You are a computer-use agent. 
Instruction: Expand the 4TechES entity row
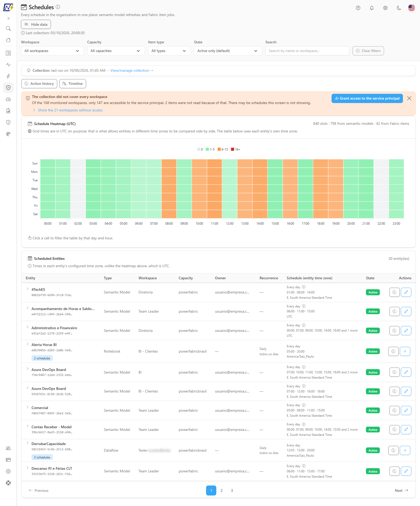tap(28, 289)
